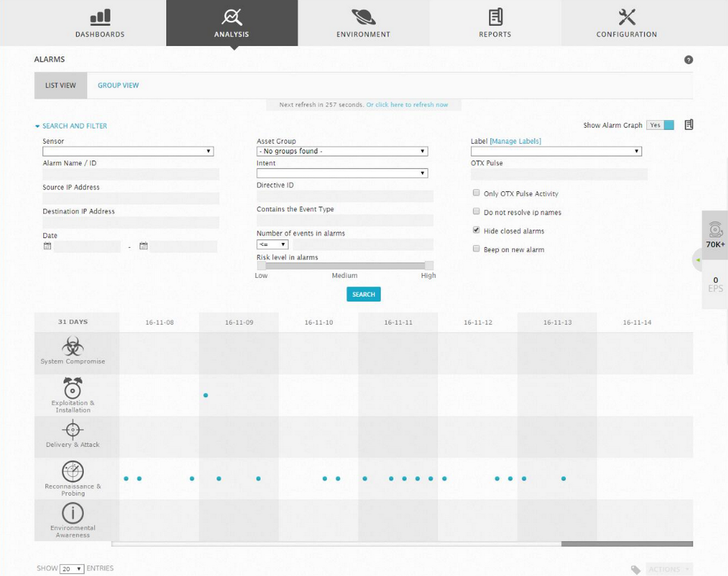Click the System Compromise biohazard icon
The width and height of the screenshot is (728, 576).
tap(73, 346)
